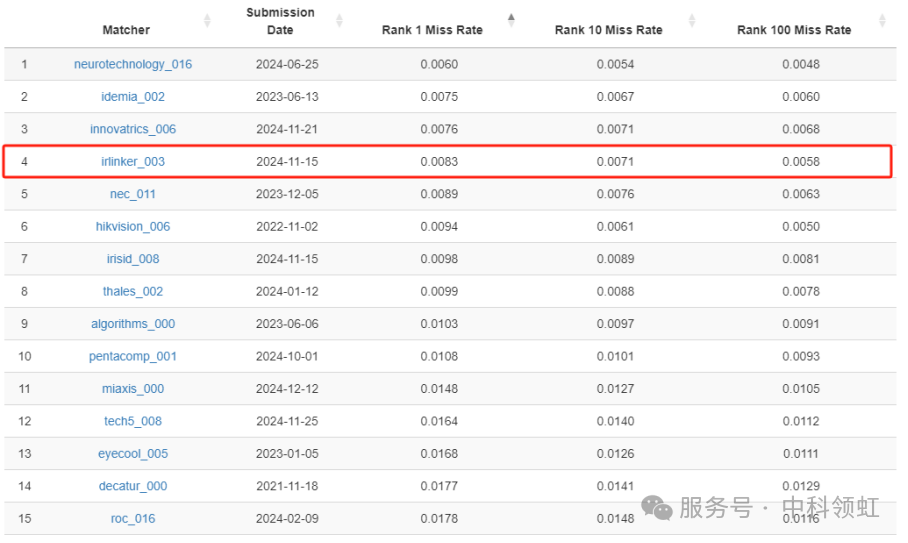Follow the innovatrics_006 link
Viewport: 908px width, 543px height.
(133, 129)
